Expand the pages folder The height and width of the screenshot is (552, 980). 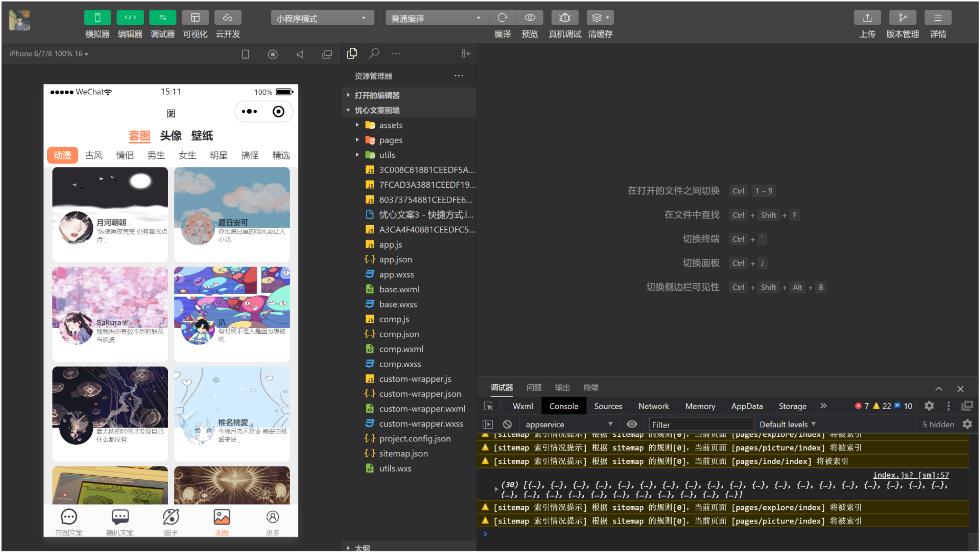tap(390, 140)
